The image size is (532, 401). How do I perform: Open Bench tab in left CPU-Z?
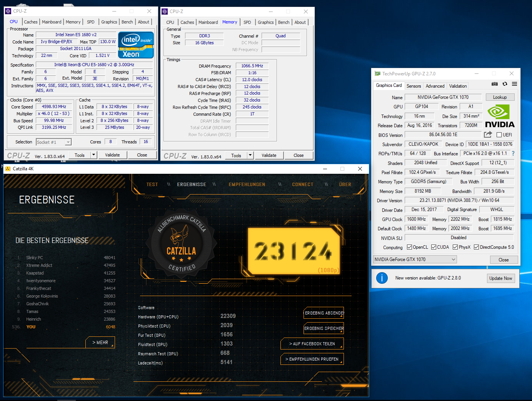127,22
